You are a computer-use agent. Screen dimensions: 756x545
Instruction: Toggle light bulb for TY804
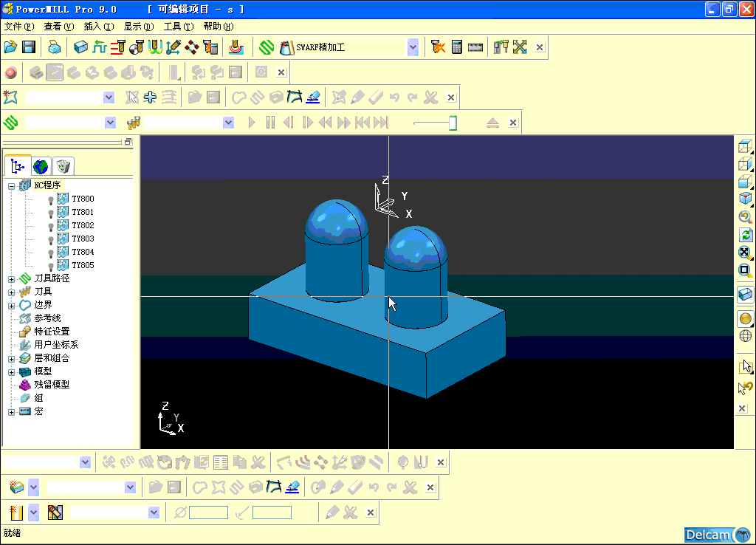point(51,253)
